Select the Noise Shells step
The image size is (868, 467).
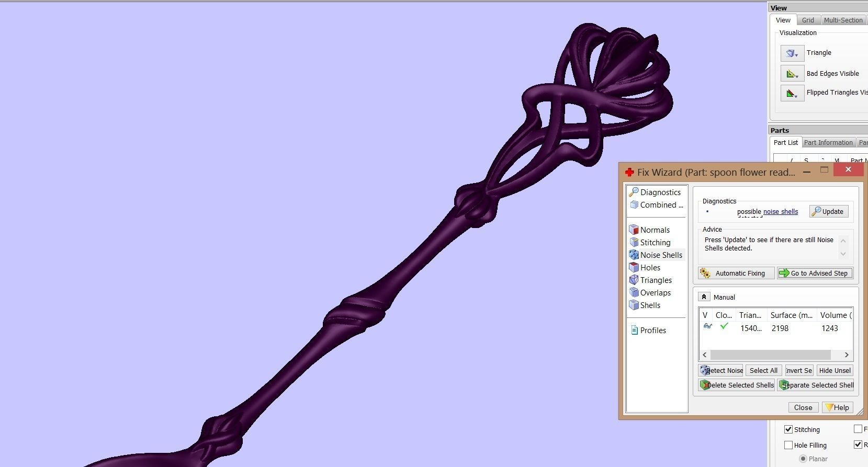click(657, 255)
